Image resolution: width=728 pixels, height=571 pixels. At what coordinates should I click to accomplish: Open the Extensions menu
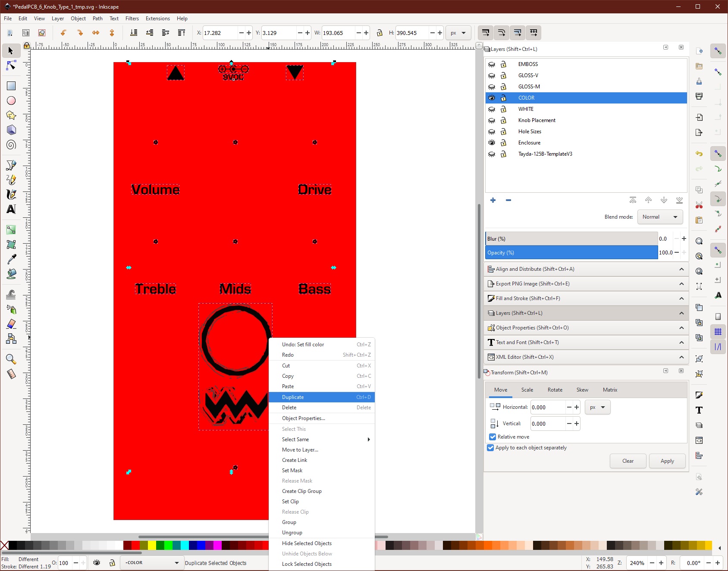(x=158, y=19)
